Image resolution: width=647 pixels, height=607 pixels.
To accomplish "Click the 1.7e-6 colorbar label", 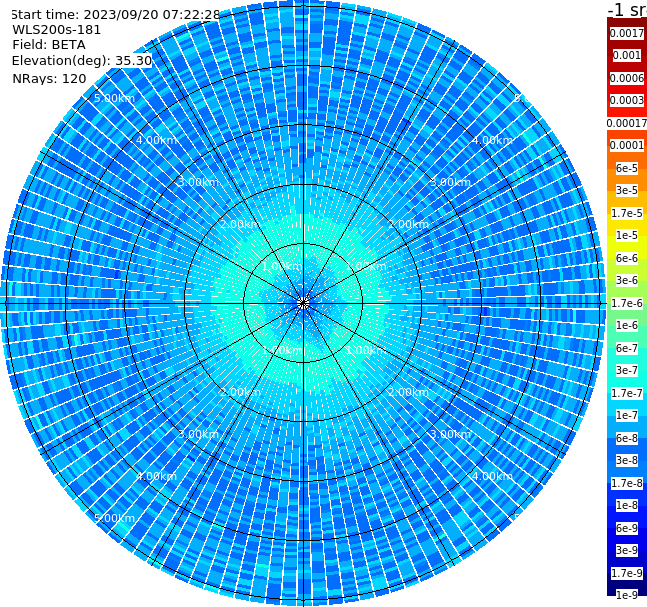I will coord(627,303).
